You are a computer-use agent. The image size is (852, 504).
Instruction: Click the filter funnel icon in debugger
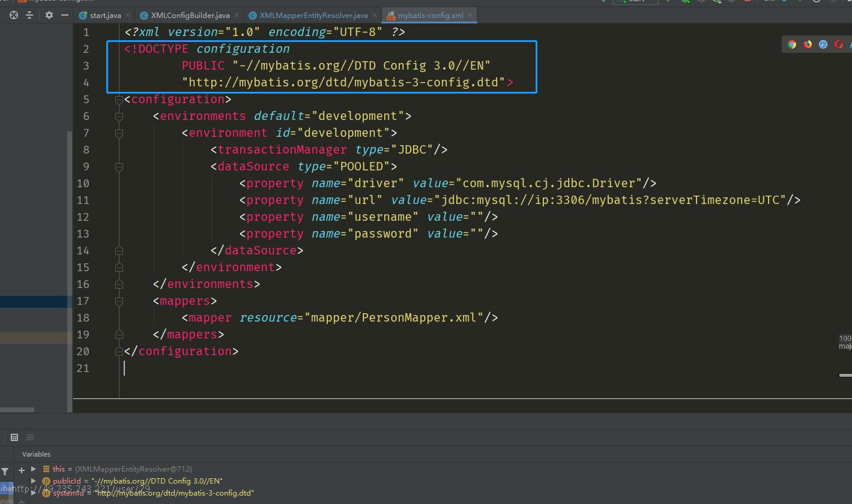coord(5,472)
